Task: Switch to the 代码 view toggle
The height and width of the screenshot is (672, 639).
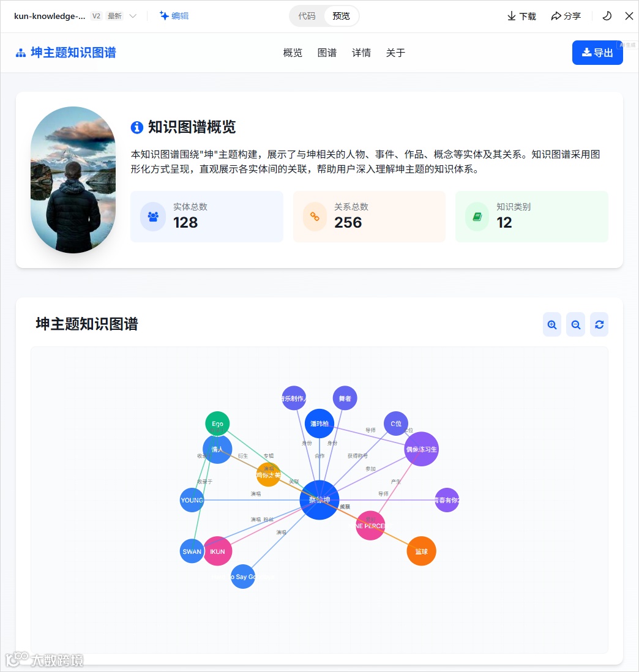Action: pos(307,17)
